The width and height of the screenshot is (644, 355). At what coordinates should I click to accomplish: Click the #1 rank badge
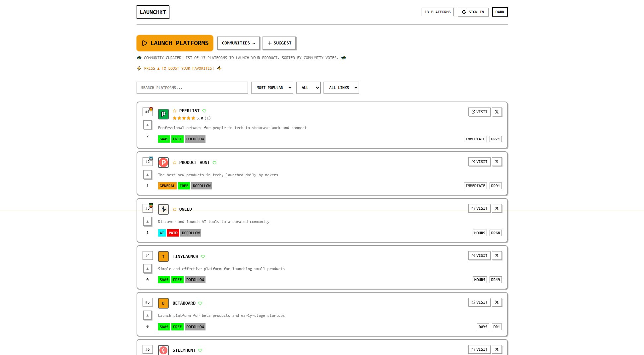[x=147, y=112]
